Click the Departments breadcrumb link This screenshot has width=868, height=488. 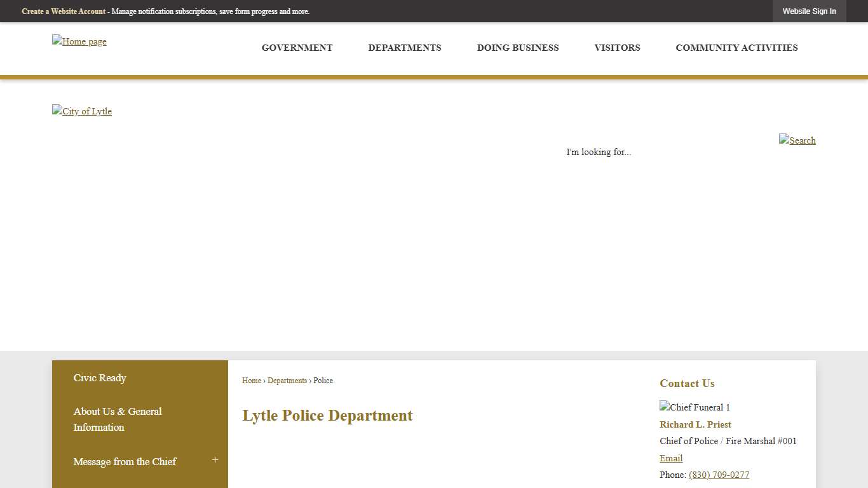tap(287, 381)
